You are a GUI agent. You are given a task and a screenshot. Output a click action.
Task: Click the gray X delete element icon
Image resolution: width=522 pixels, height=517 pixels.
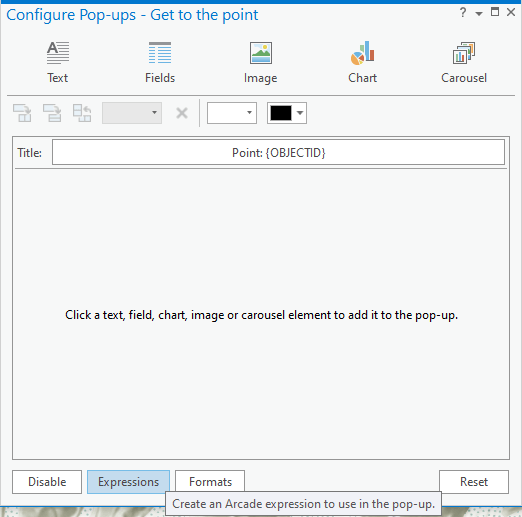pyautogui.click(x=182, y=113)
